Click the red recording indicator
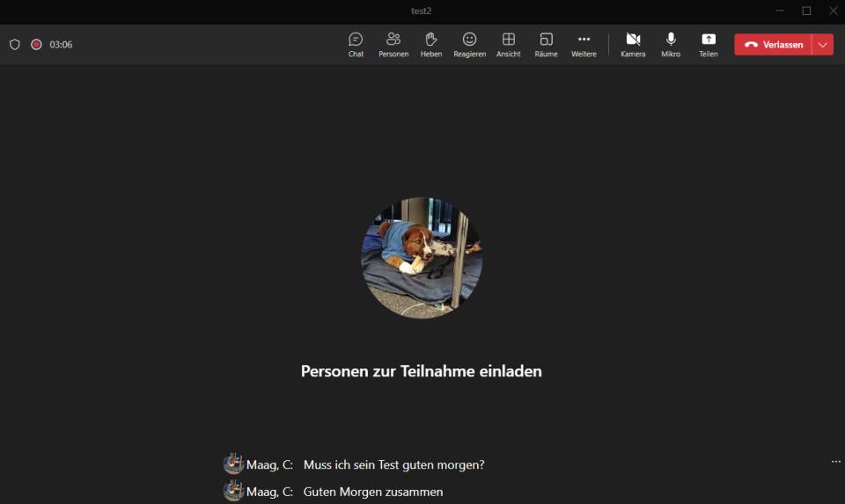The height and width of the screenshot is (504, 845). [36, 44]
